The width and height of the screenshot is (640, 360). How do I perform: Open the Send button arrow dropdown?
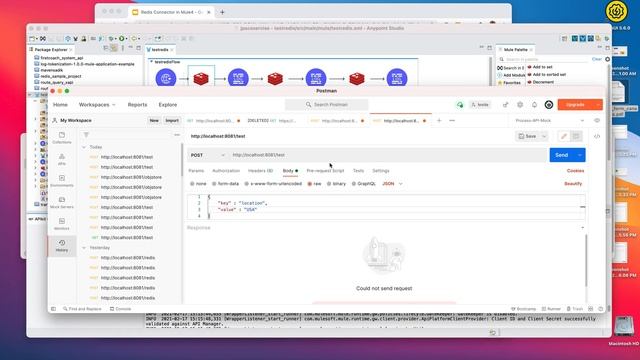pyautogui.click(x=580, y=155)
